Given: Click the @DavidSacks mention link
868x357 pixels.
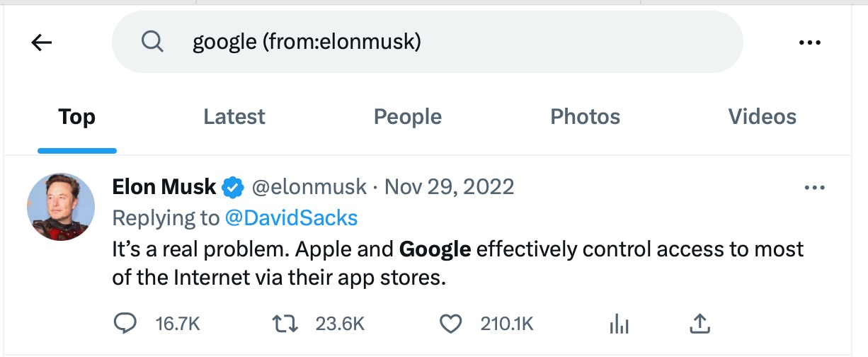Looking at the screenshot, I should (291, 218).
